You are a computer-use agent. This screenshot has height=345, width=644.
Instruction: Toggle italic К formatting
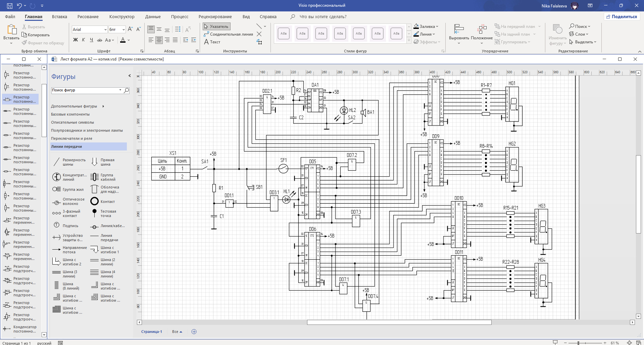pos(84,40)
